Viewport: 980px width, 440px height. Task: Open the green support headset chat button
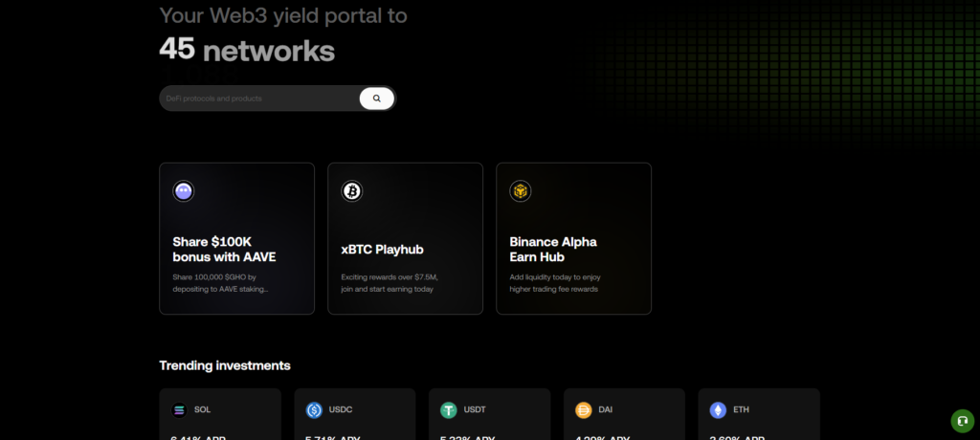[x=962, y=419]
